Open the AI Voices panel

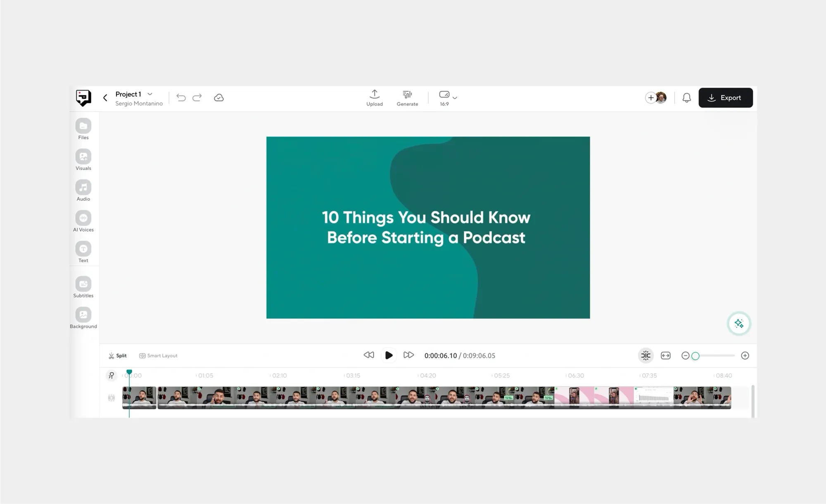point(83,218)
